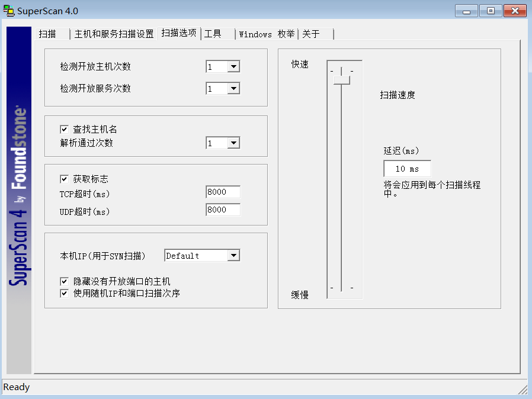Uncheck 使用随机IP和端口扫描次序

click(64, 293)
